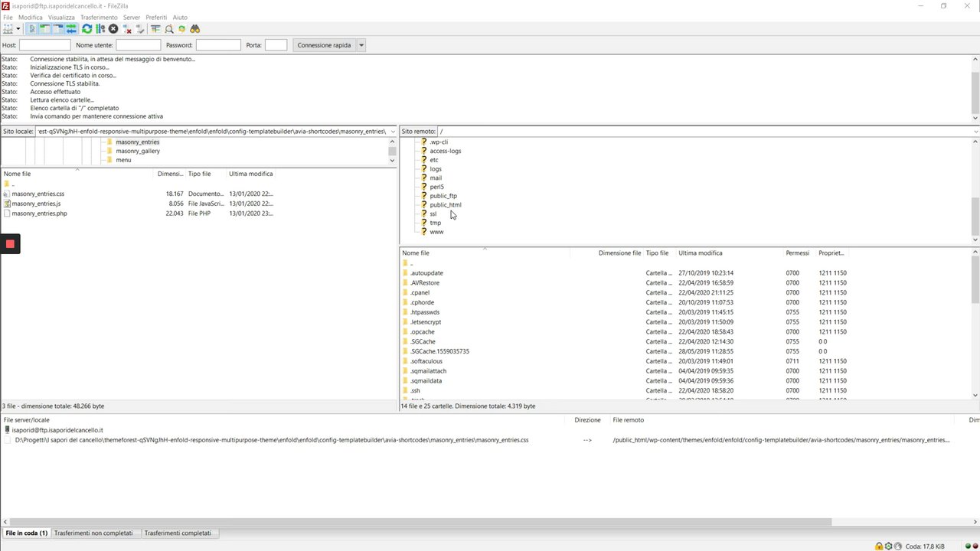
Task: Open the Trasferimento menu
Action: coord(99,17)
